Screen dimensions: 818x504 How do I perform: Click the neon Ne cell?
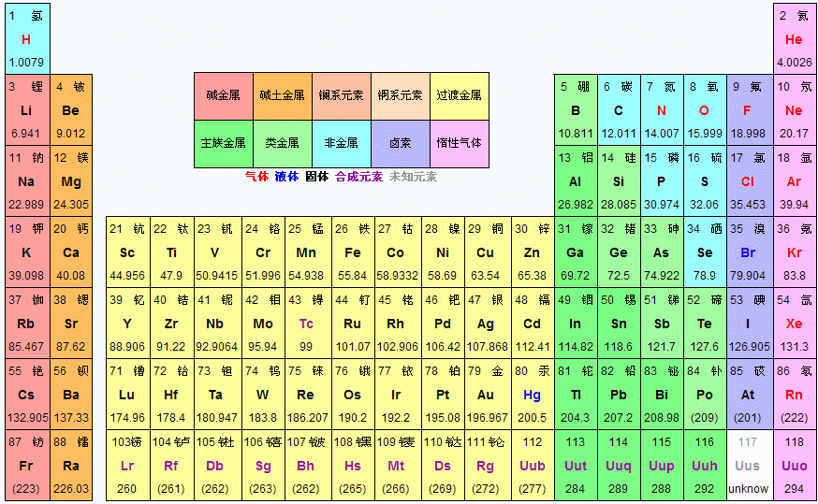[x=795, y=110]
